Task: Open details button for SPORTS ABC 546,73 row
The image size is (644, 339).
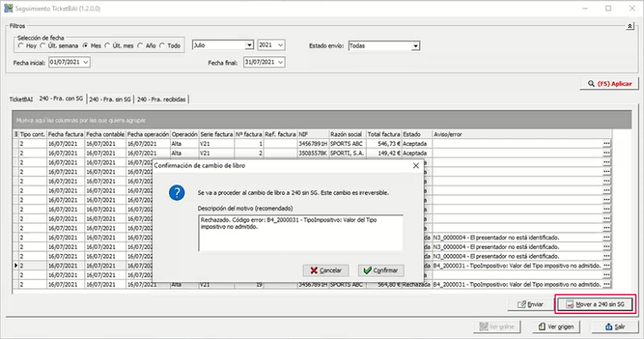Action: point(606,143)
